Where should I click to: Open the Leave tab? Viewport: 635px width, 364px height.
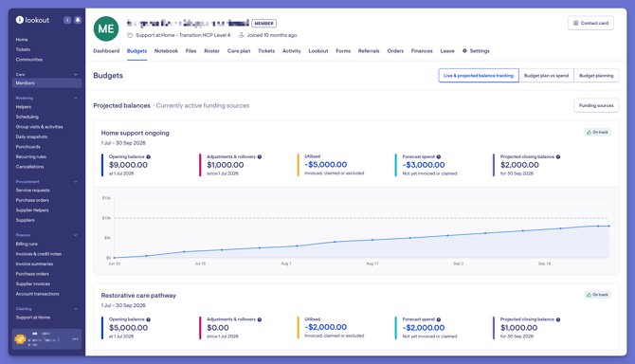point(447,51)
